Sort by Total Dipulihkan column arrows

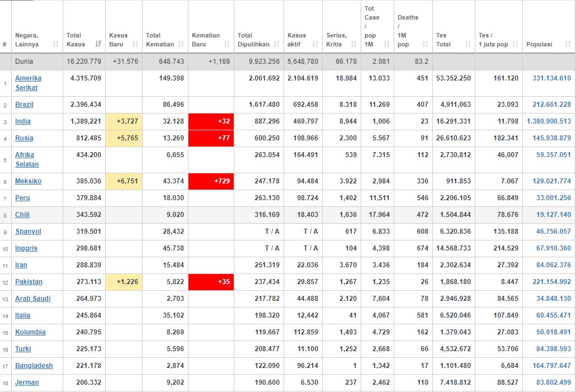pos(277,44)
